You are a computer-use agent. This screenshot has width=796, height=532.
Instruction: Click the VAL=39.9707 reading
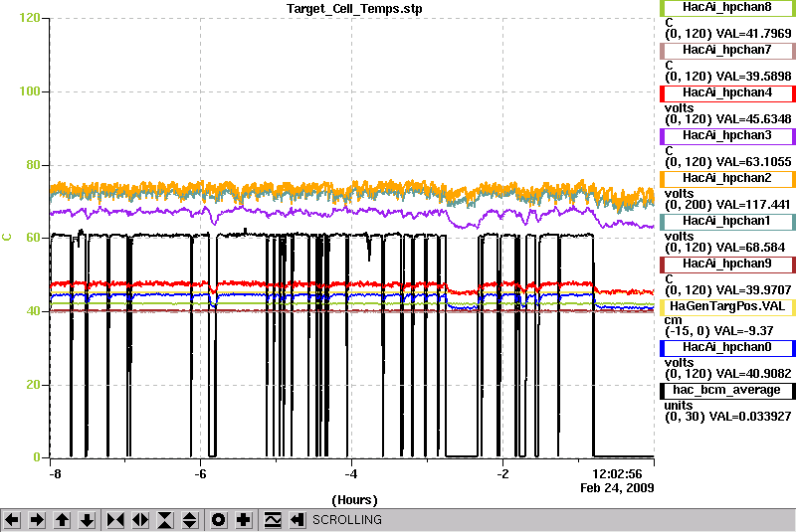(x=753, y=290)
